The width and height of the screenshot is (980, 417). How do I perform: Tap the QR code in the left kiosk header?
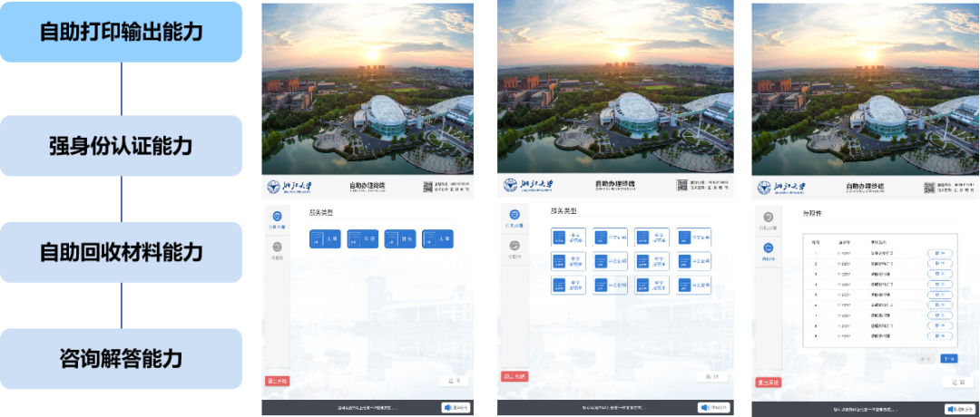point(427,187)
